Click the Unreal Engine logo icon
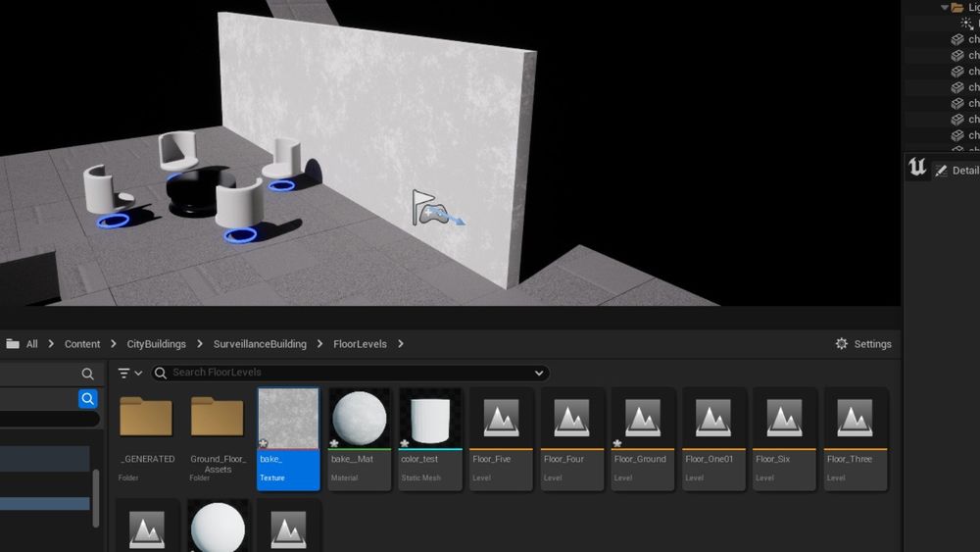This screenshot has width=980, height=552. [917, 167]
